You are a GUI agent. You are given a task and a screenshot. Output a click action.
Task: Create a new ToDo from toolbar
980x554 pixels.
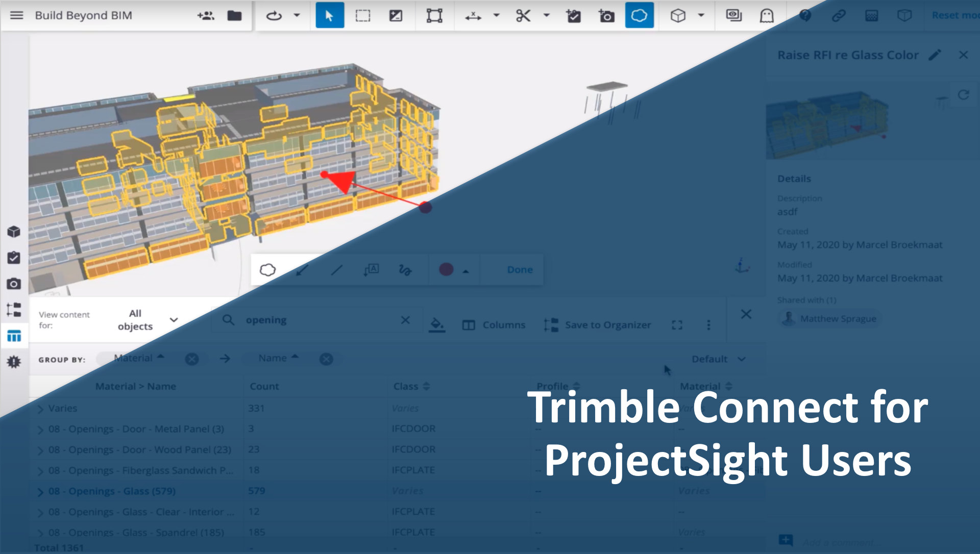point(574,15)
